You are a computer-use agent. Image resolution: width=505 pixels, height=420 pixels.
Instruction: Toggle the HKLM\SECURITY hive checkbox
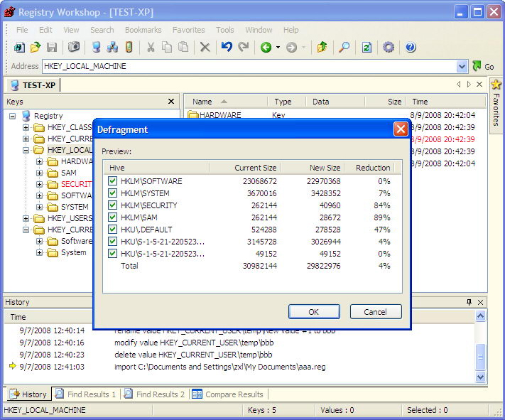click(x=112, y=205)
